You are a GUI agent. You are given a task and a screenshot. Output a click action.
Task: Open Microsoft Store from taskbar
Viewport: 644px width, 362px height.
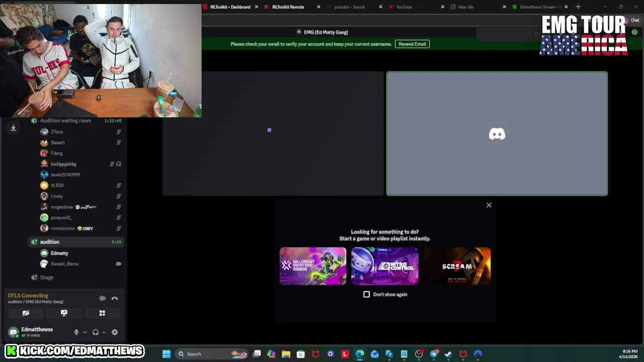click(301, 354)
